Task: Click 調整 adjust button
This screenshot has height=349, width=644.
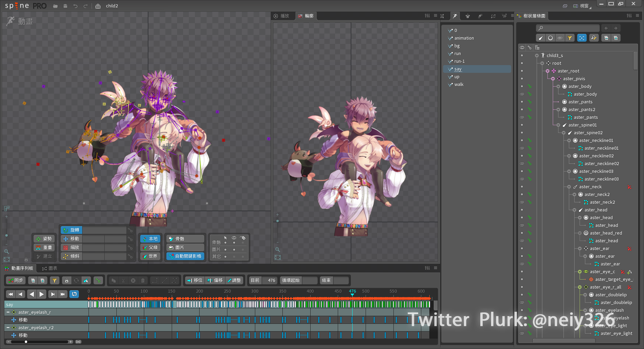Action: point(234,281)
